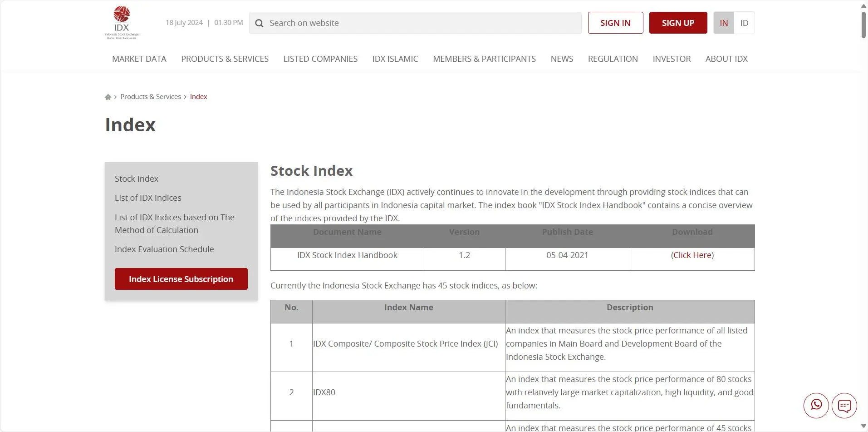
Task: Open the Investor menu
Action: click(672, 59)
